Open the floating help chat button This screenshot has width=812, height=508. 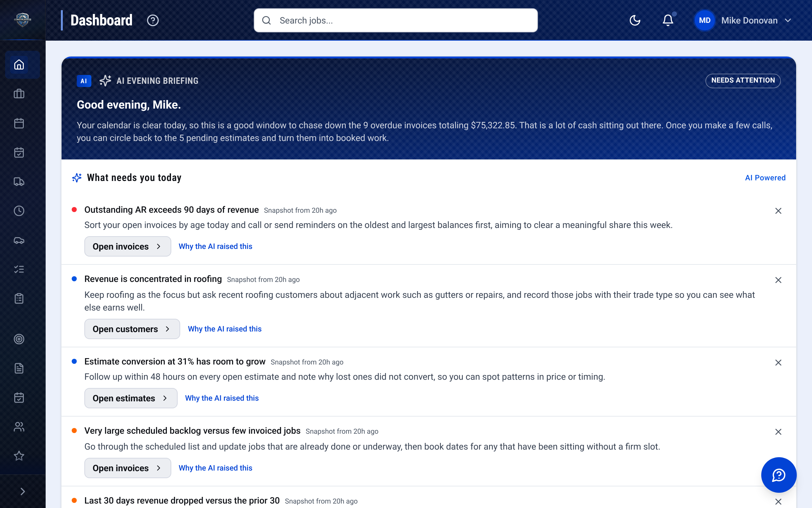point(778,475)
